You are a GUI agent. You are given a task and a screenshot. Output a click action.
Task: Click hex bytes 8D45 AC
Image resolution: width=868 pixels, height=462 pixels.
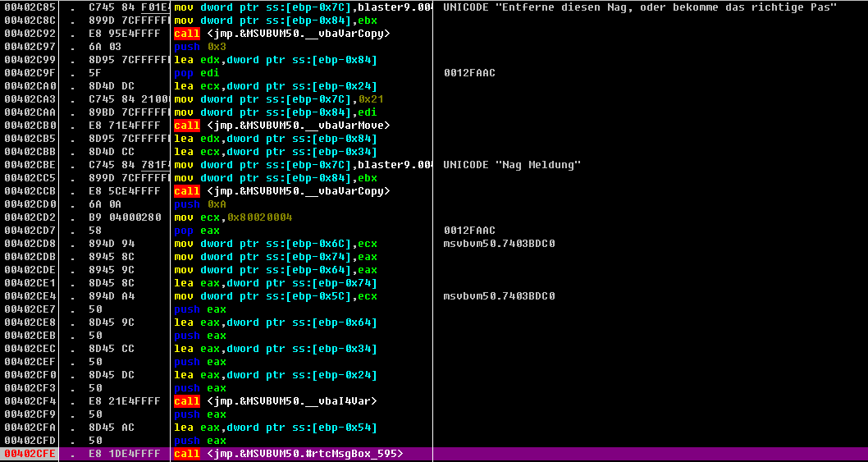tap(110, 427)
